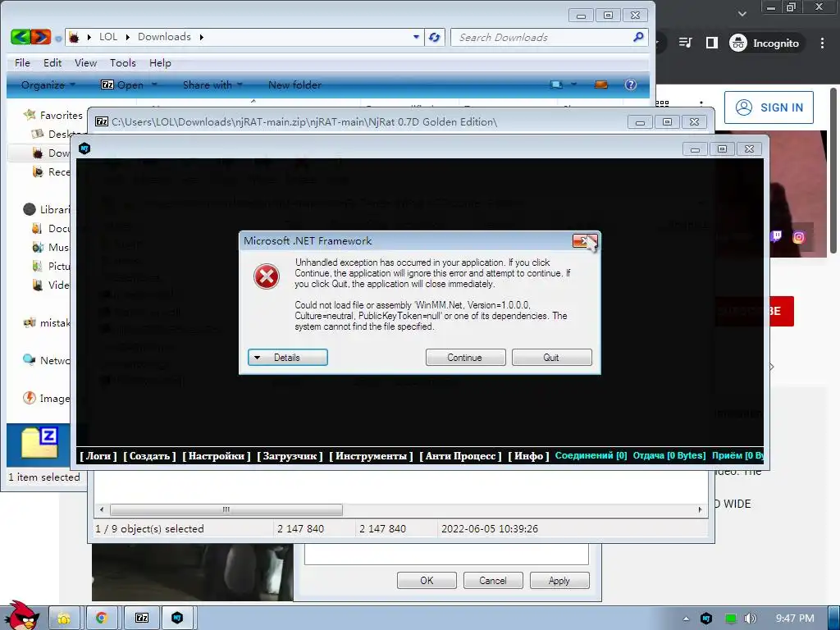This screenshot has width=840, height=630.
Task: Open the File menu in Explorer
Action: (x=22, y=62)
